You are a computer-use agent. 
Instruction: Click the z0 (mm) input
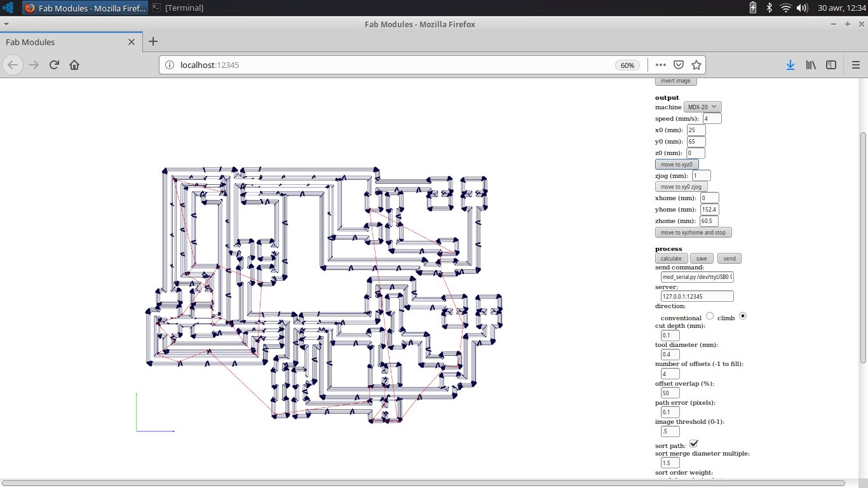tap(695, 153)
